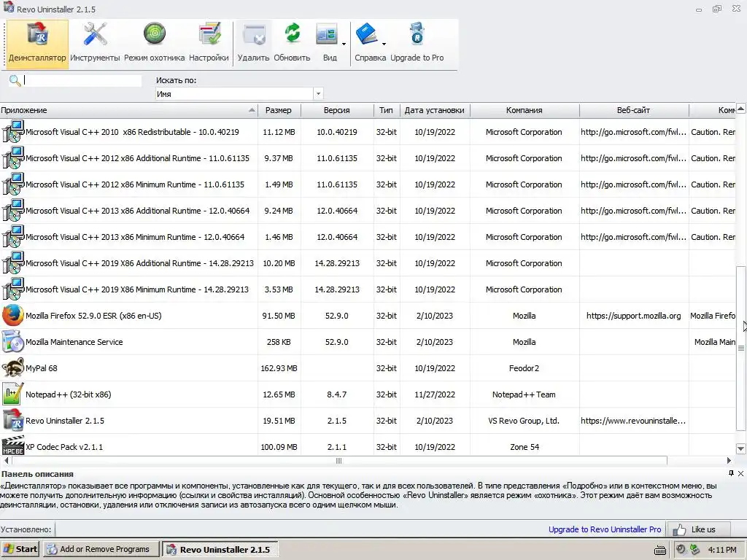Sort by Тип column header
This screenshot has height=560, width=747.
coord(387,110)
